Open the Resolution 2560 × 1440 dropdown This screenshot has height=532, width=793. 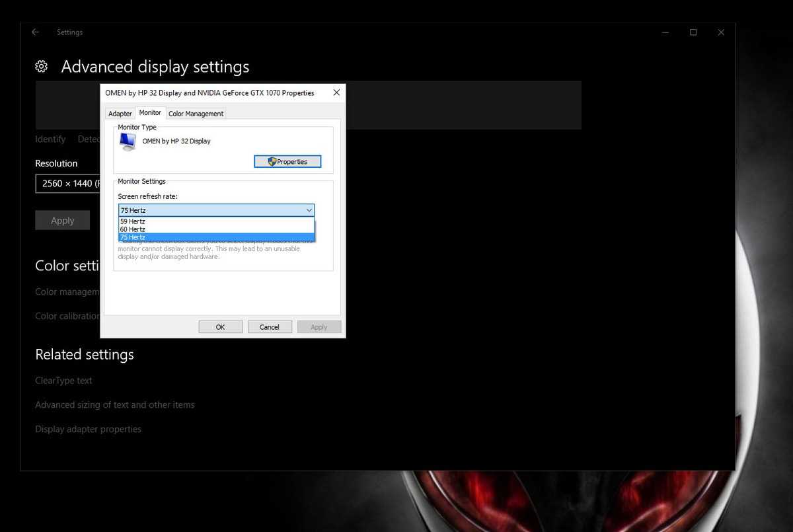(67, 183)
